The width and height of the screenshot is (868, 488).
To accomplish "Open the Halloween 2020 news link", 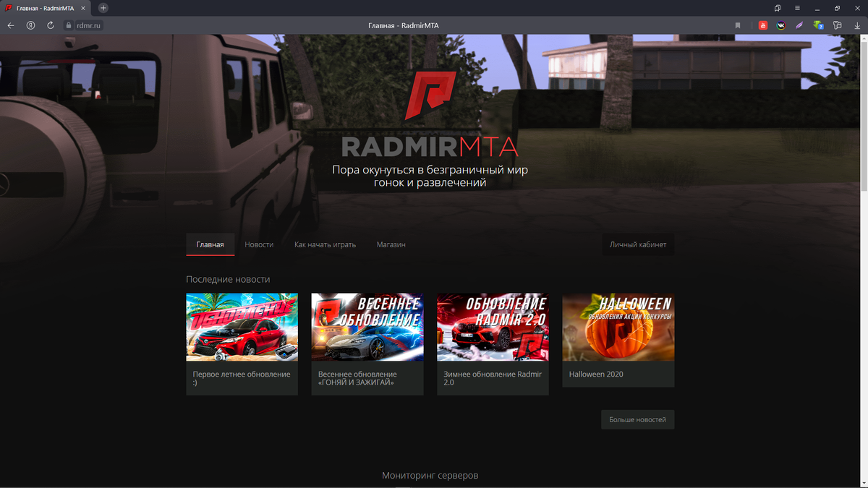I will coord(596,374).
